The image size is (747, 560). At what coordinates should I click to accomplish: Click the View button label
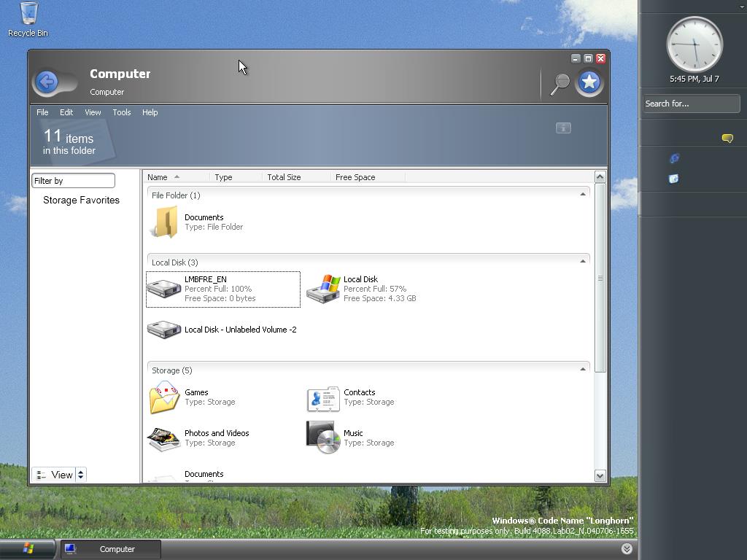(x=62, y=475)
